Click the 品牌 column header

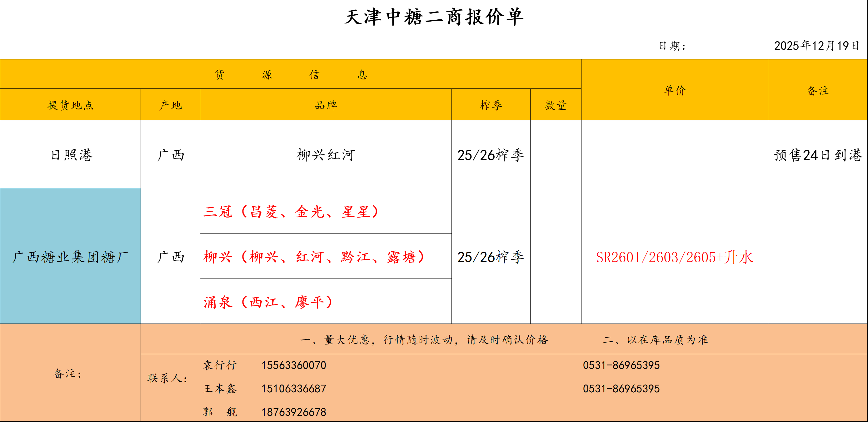326,105
